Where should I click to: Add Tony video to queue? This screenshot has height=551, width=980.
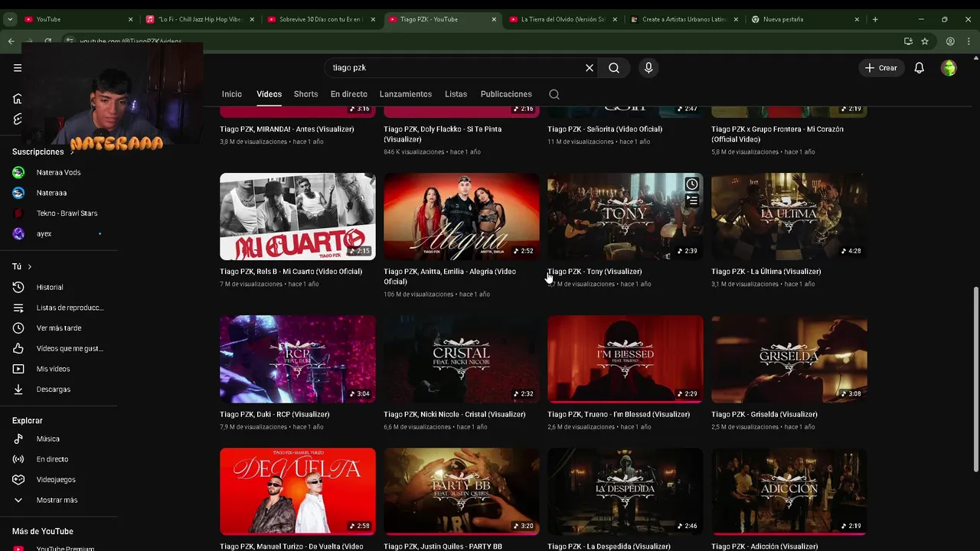tap(692, 201)
